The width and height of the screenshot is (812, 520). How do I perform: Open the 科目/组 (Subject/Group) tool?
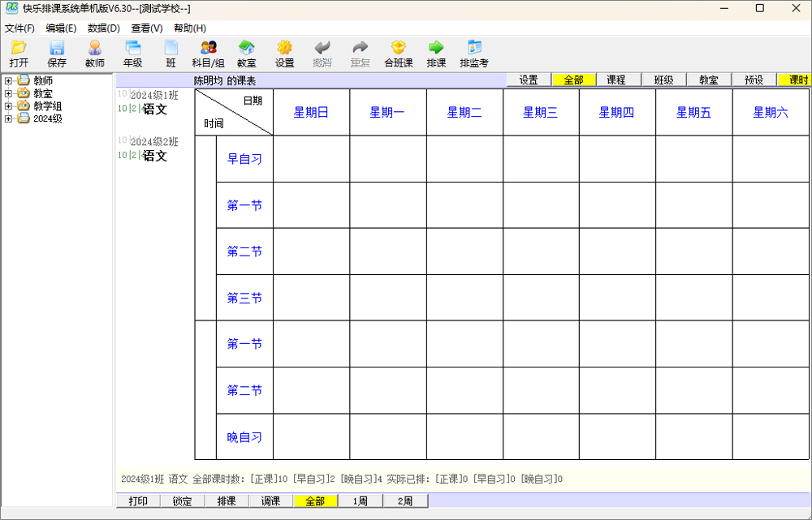click(208, 54)
